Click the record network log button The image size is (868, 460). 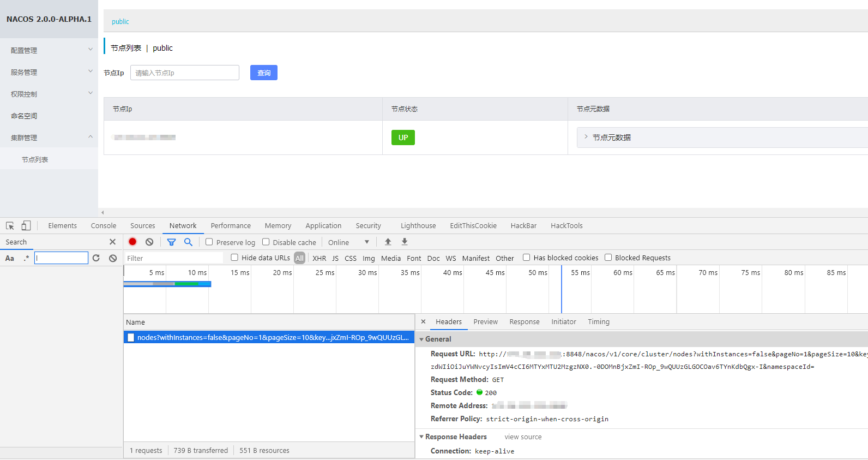[132, 242]
